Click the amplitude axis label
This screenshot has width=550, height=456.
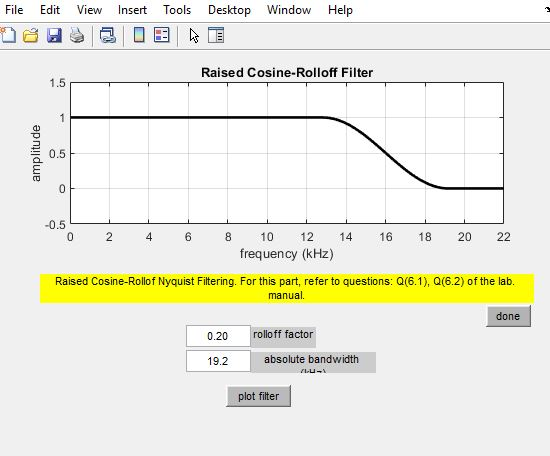(36, 153)
